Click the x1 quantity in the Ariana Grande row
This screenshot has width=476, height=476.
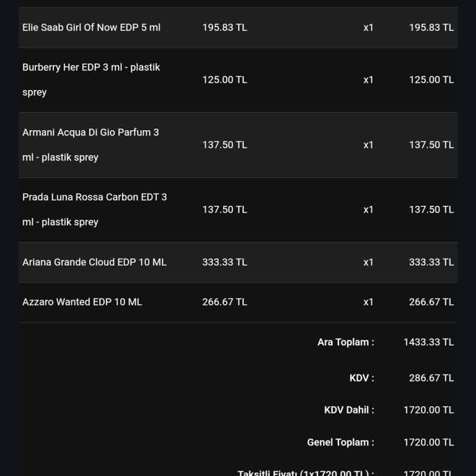click(368, 262)
